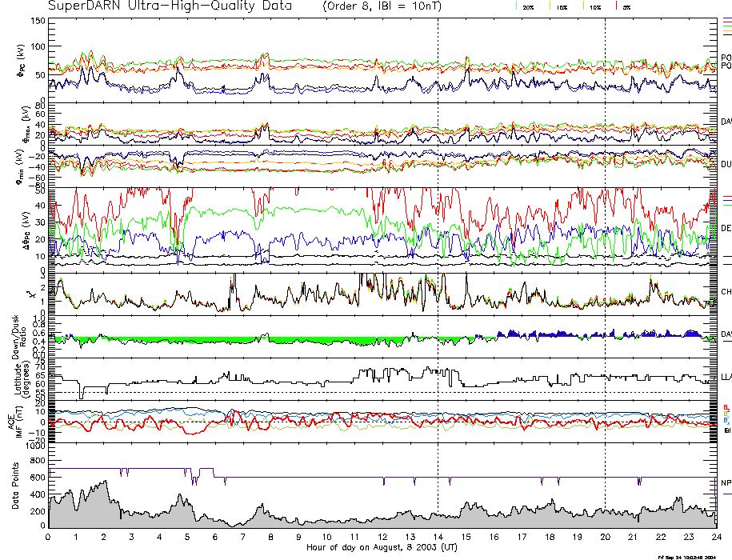This screenshot has width=732, height=560.
Task: Click the x-axis tick label 0
Action: click(x=49, y=536)
